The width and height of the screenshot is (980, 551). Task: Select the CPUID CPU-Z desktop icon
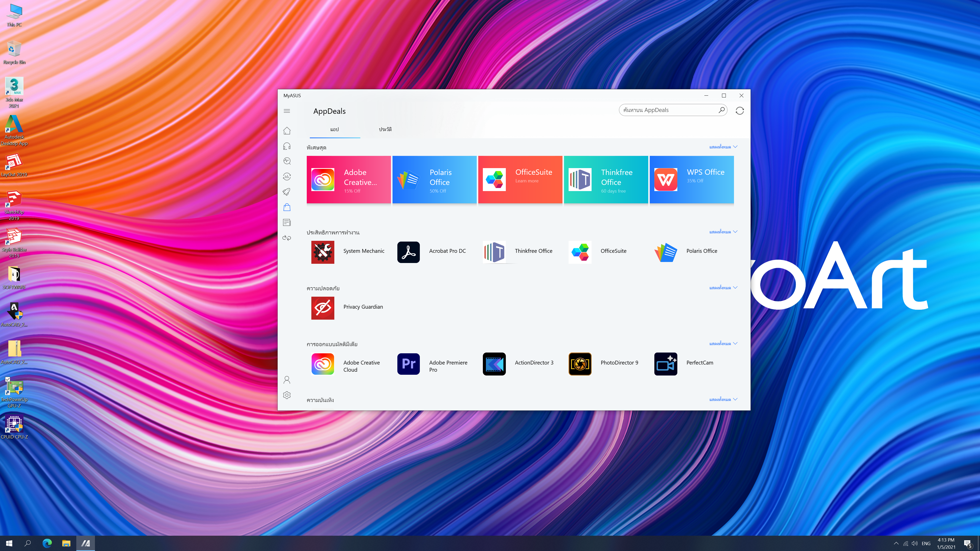(14, 428)
